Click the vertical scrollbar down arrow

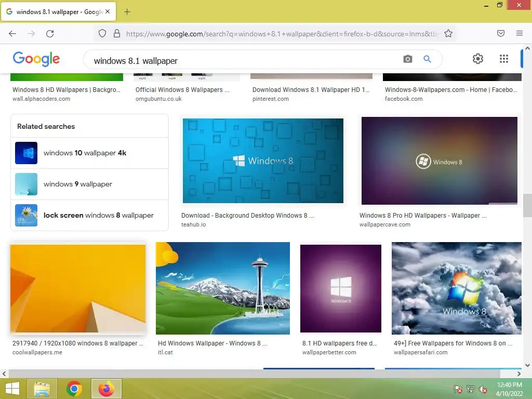coord(527,365)
